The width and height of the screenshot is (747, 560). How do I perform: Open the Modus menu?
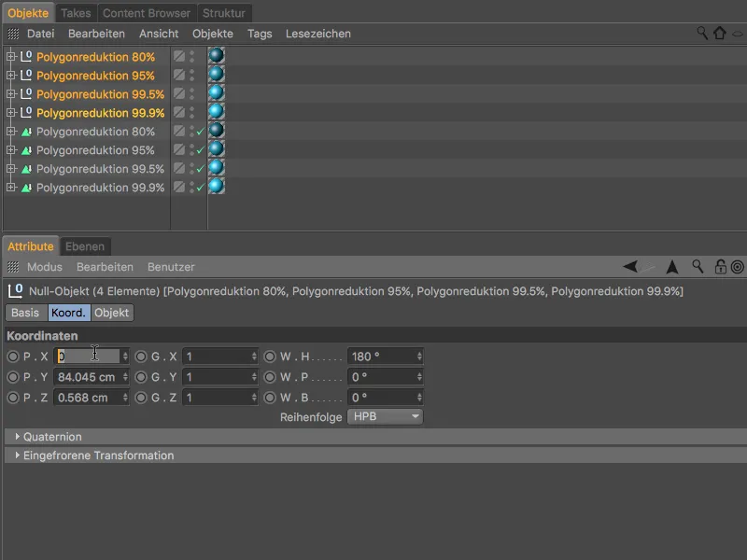pos(45,267)
